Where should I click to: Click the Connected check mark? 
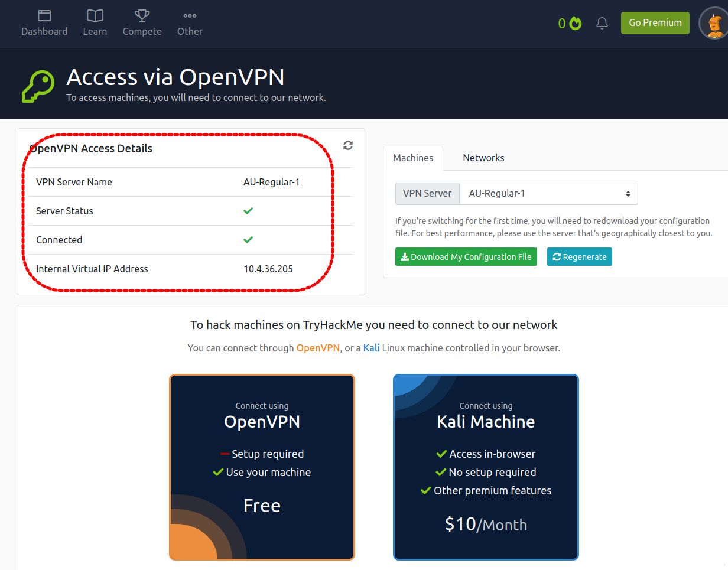248,240
